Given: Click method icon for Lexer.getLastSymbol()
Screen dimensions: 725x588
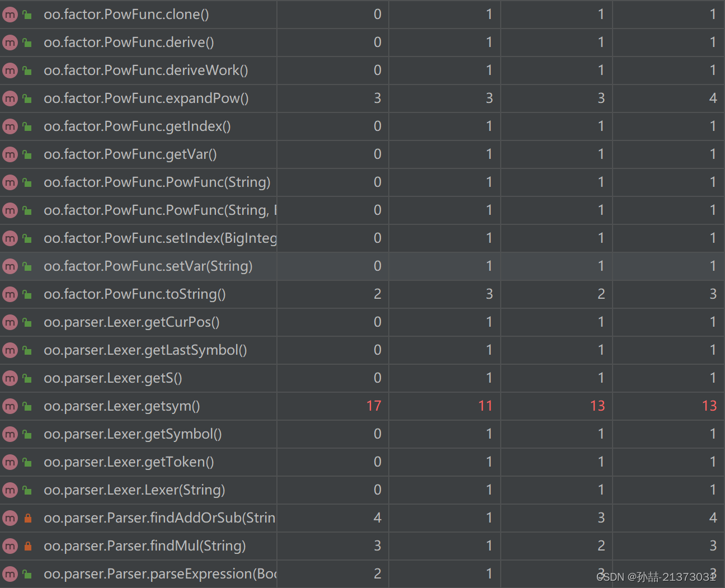Looking at the screenshot, I should coord(10,350).
